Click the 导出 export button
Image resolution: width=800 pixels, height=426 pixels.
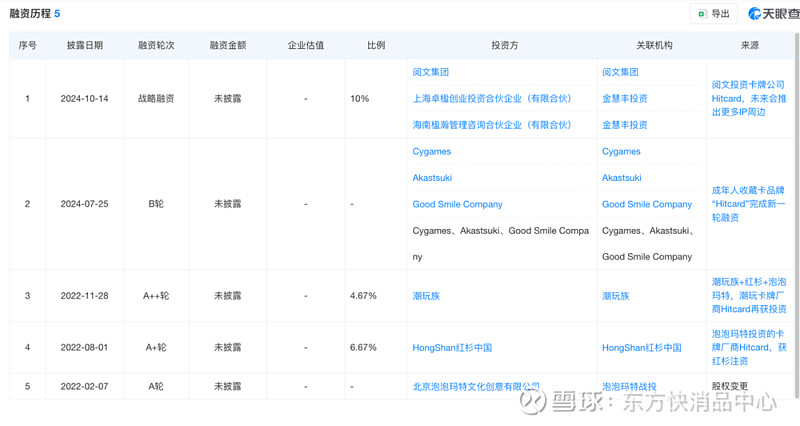[x=714, y=14]
